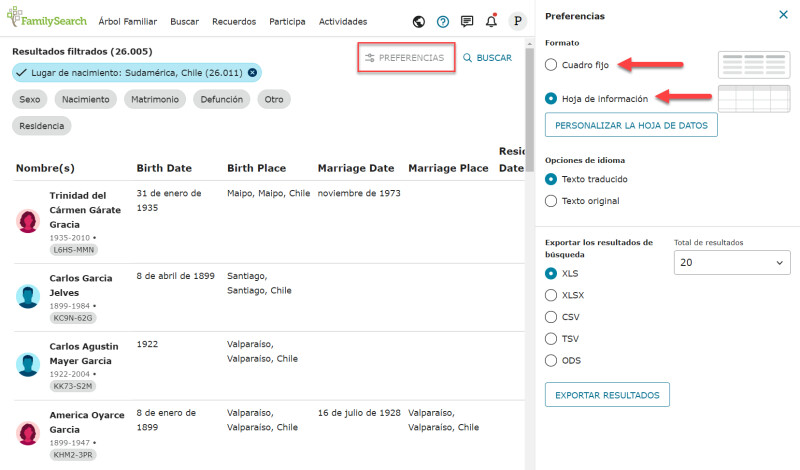800x470 pixels.
Task: Click the Marriage Place column header
Action: 448,168
